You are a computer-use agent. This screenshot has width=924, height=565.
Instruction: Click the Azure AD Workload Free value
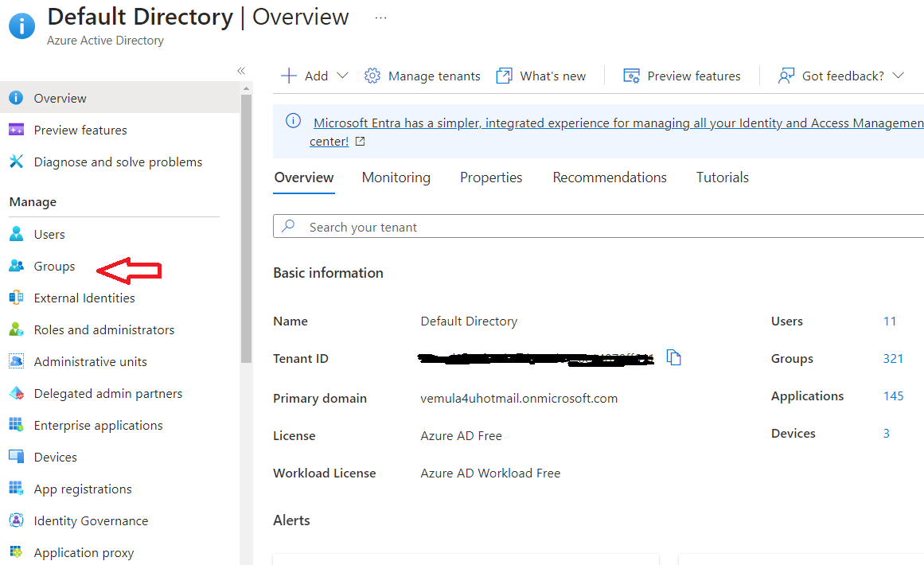490,473
